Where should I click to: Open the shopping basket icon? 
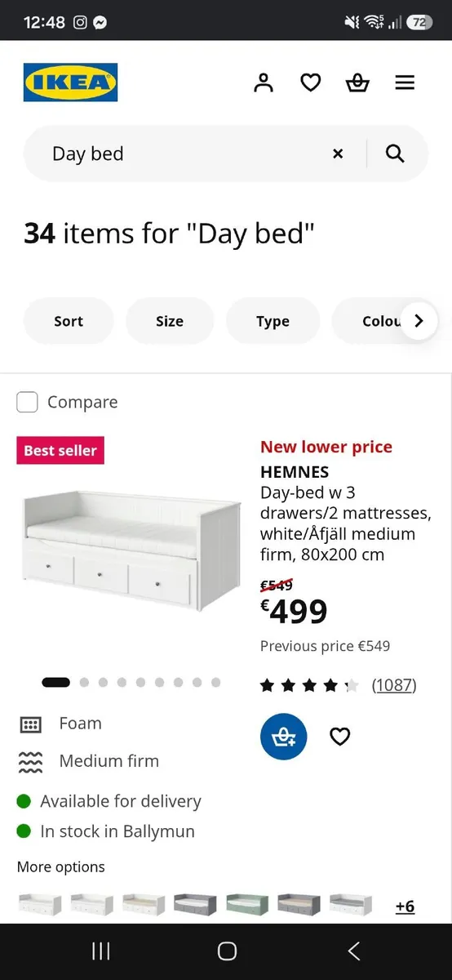click(x=357, y=82)
